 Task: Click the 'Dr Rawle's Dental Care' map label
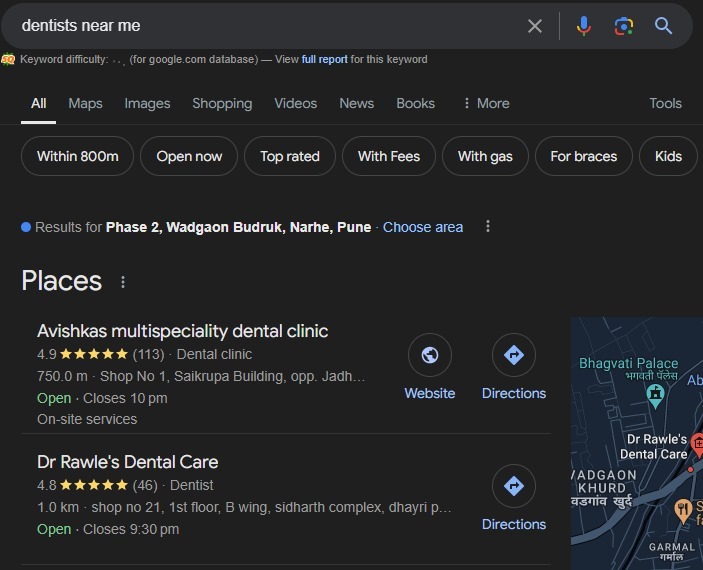coord(654,447)
